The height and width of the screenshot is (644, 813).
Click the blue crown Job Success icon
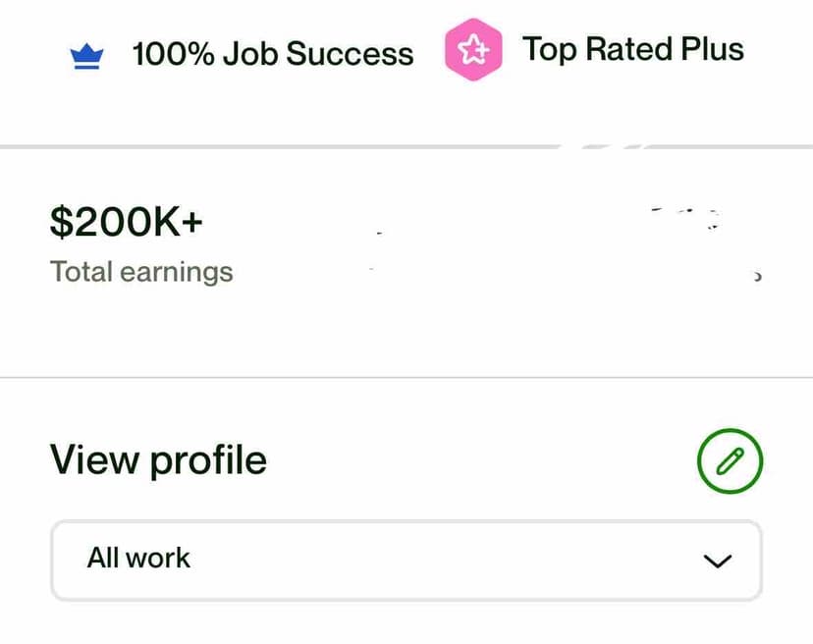coord(87,57)
